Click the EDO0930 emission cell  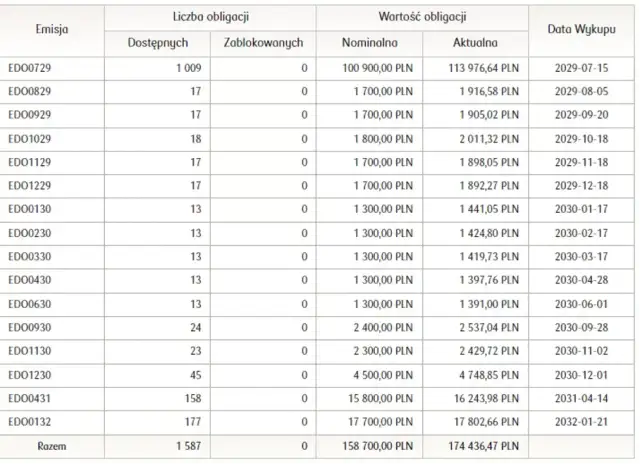(28, 326)
